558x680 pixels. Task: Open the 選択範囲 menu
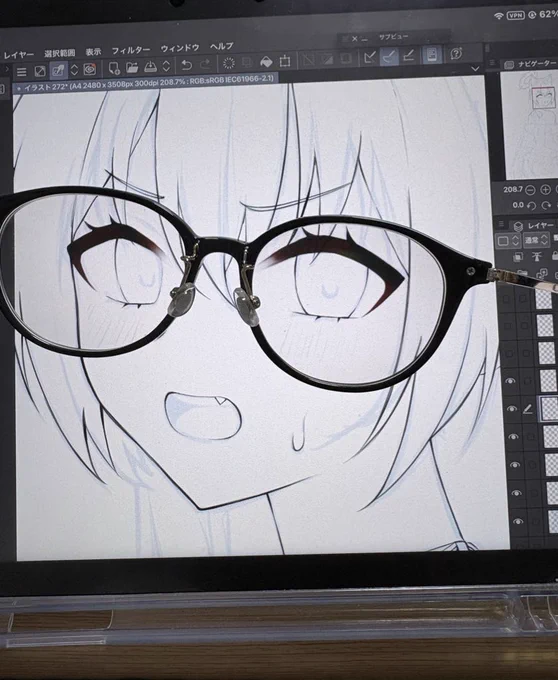tap(59, 53)
